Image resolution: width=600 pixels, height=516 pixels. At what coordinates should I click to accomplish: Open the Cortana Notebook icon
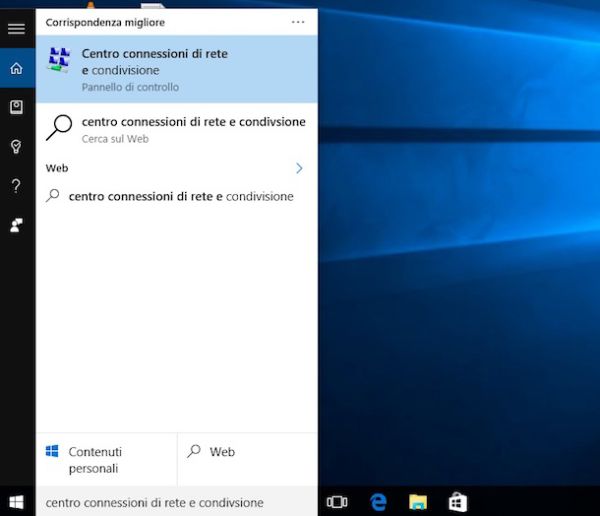point(16,107)
